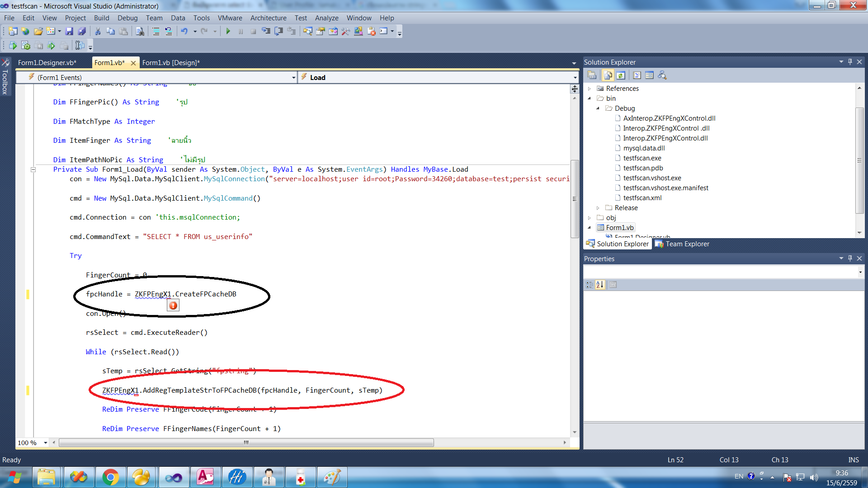Viewport: 868px width, 488px height.
Task: Open the VMware menu
Action: point(230,18)
